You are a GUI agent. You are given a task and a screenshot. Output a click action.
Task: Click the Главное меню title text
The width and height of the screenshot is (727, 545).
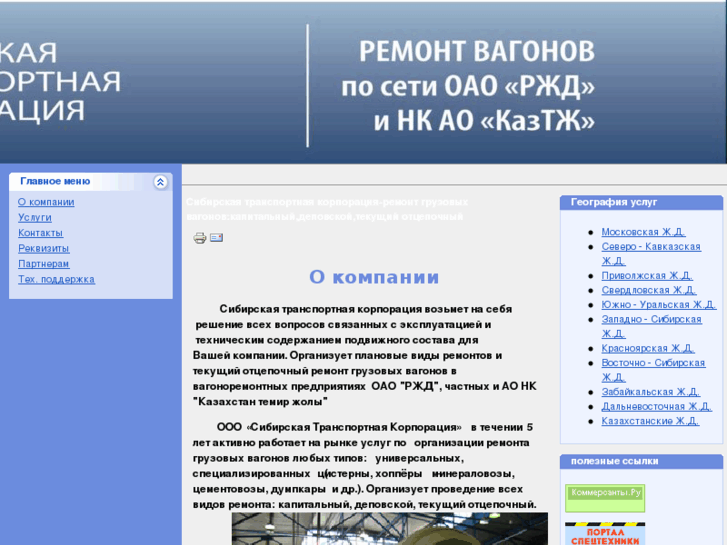(x=55, y=181)
